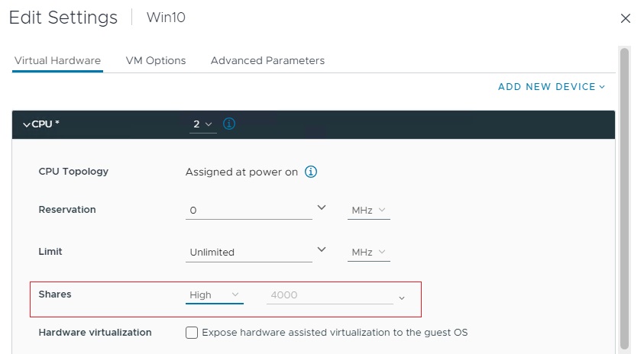Image resolution: width=644 pixels, height=354 pixels.
Task: Change the Limit MHz unit selector
Action: 368,252
